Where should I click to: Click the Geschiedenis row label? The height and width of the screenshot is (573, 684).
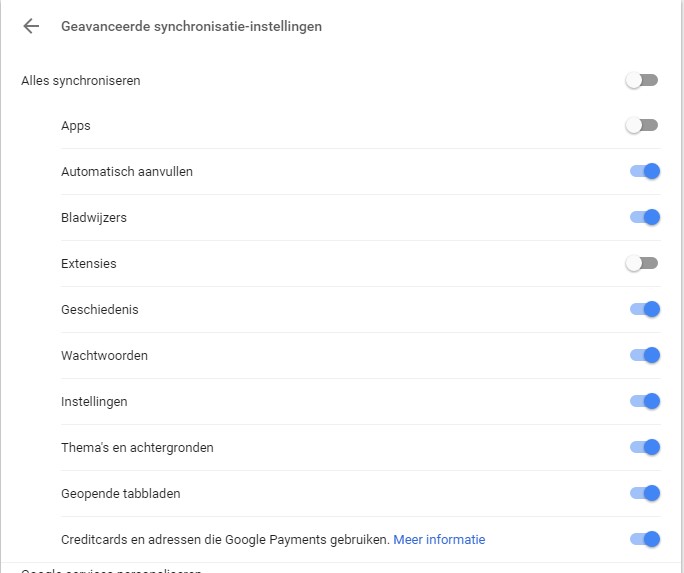click(99, 310)
